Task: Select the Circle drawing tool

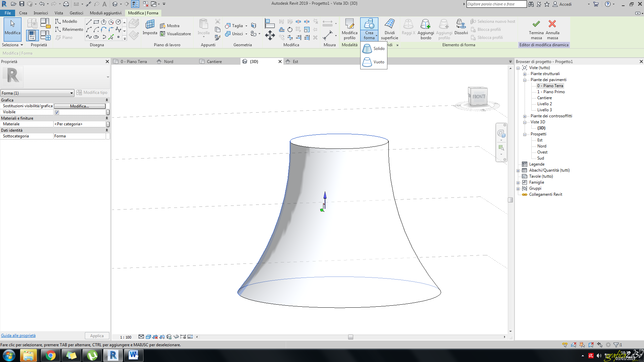Action: 118,21
